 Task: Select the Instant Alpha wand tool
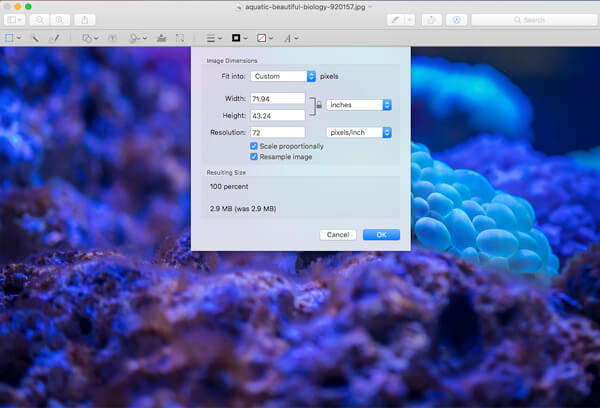click(x=33, y=38)
